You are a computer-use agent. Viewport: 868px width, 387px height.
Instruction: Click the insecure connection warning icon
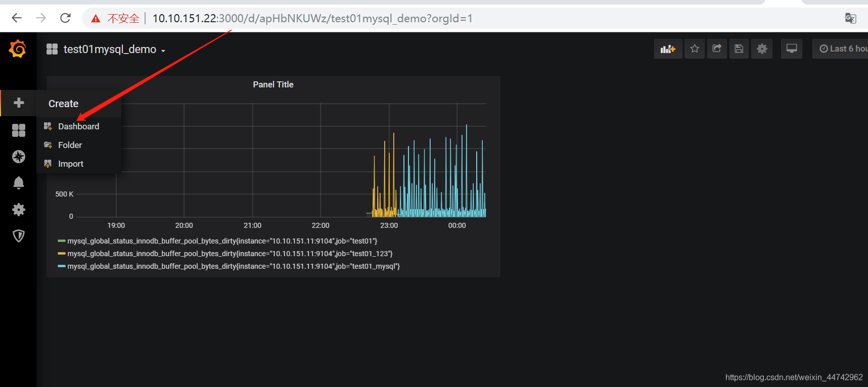(96, 19)
